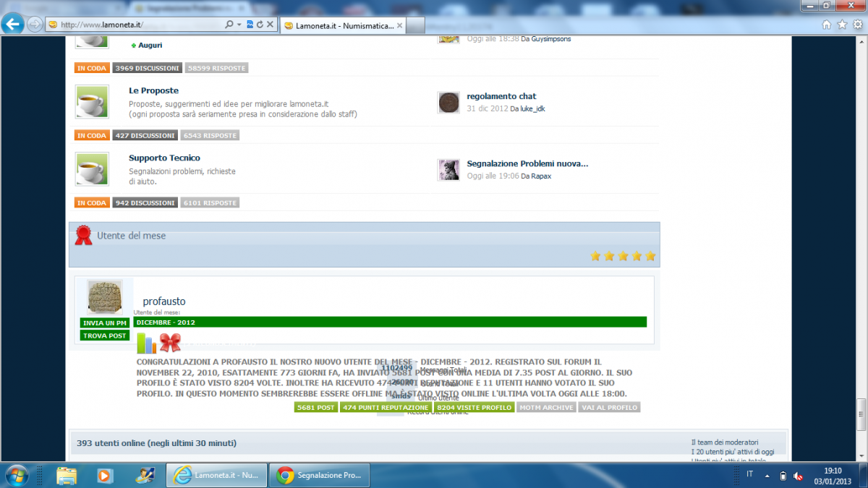The image size is (868, 488).
Task: Click the 474 PUNTI REPUTAZIONE button
Action: coord(386,408)
